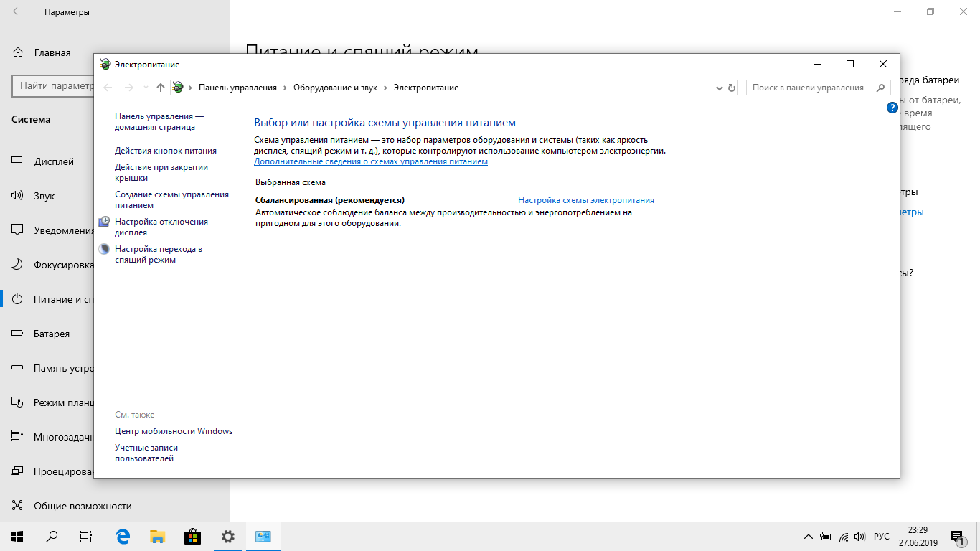Expand the address bar history dropdown
The width and height of the screenshot is (980, 551).
point(720,88)
